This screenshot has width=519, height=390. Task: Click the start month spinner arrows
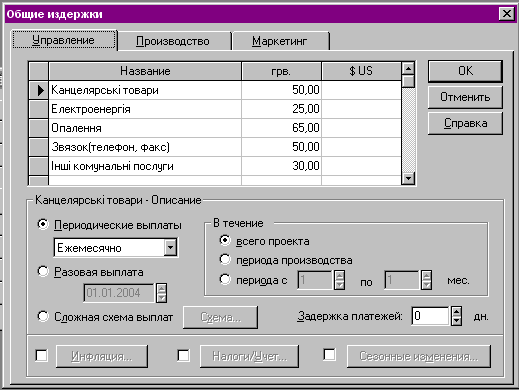click(339, 280)
